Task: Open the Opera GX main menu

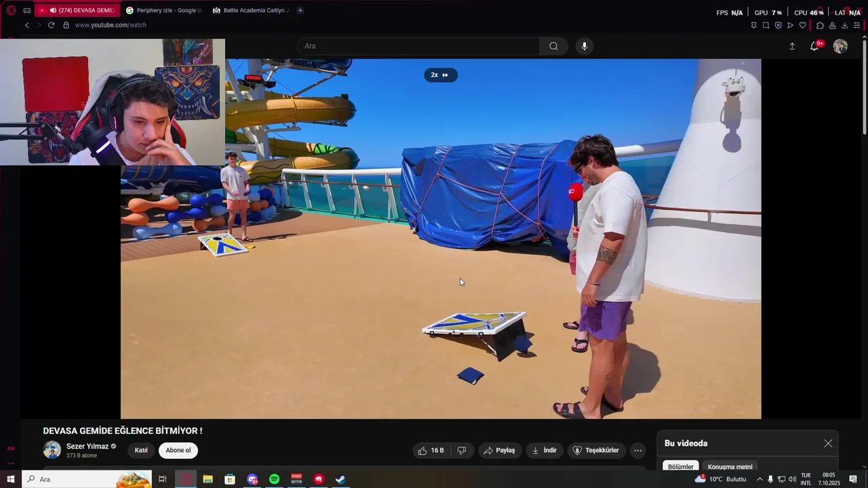Action: [x=11, y=10]
